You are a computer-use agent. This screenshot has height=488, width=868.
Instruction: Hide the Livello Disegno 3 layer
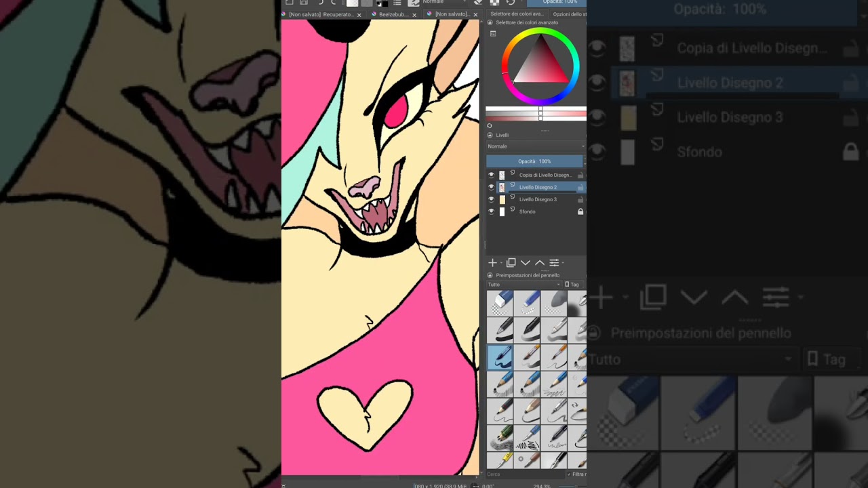[x=491, y=199]
